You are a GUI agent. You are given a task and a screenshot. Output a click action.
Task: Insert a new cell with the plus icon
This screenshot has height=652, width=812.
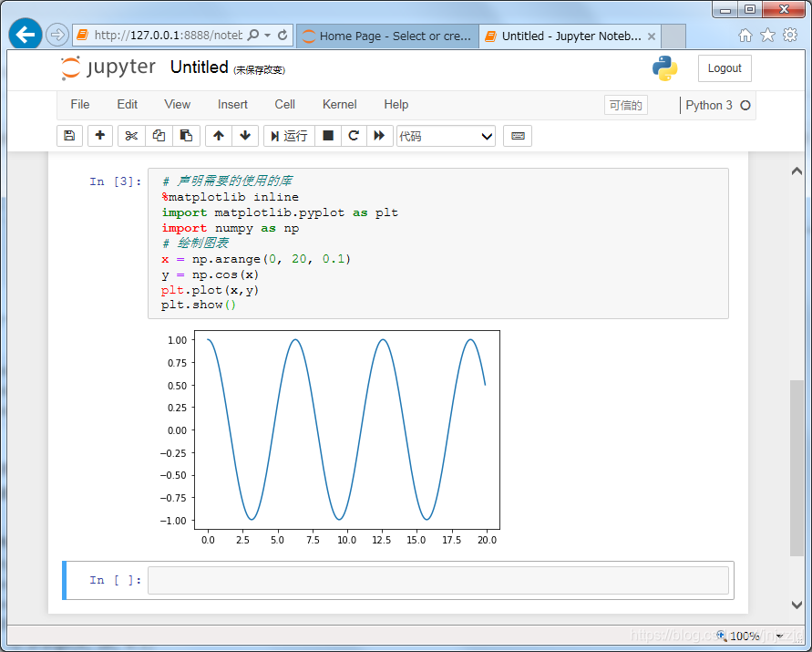coord(99,135)
